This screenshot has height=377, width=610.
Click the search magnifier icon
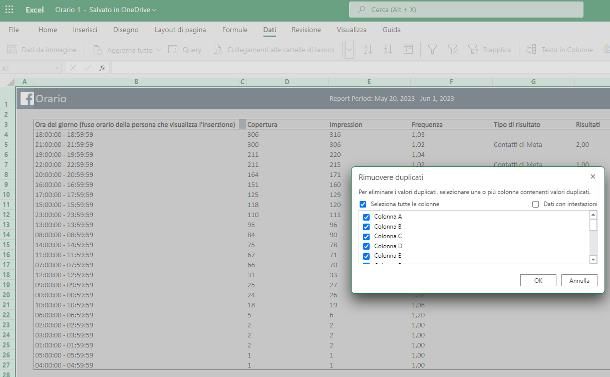(x=362, y=9)
